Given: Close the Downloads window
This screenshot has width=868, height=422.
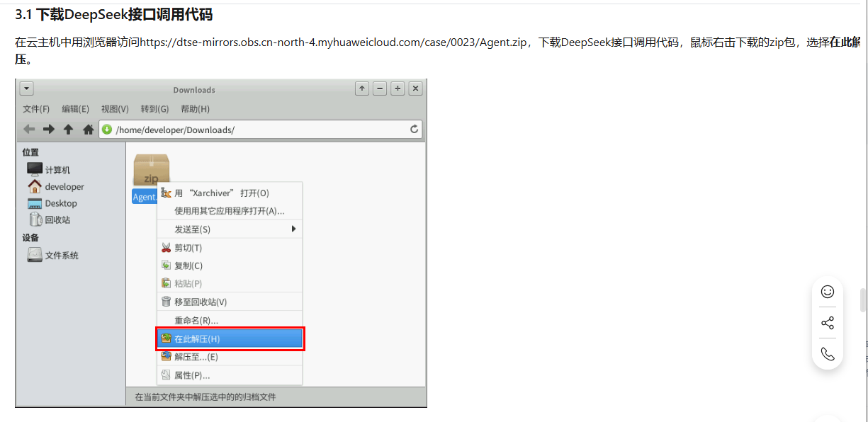Looking at the screenshot, I should [x=416, y=89].
